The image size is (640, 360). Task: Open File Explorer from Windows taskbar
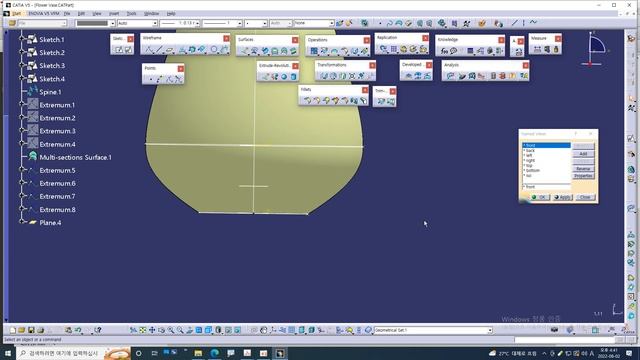198,353
